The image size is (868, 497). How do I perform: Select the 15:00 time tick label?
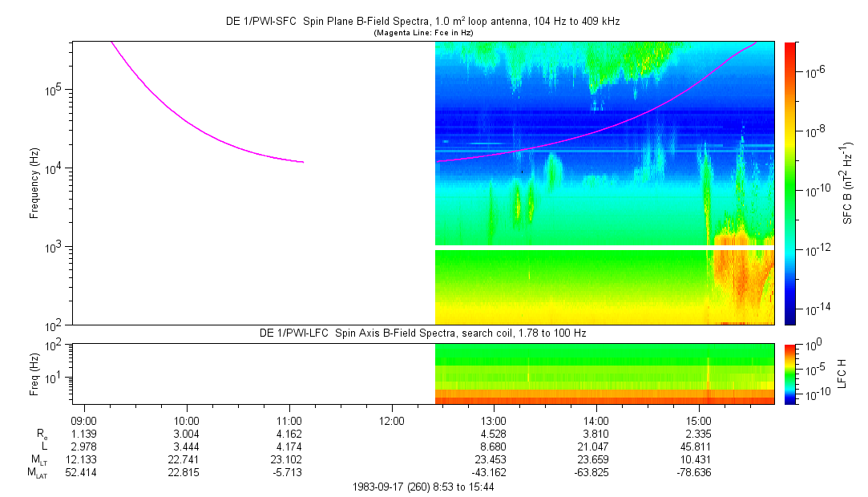click(699, 420)
